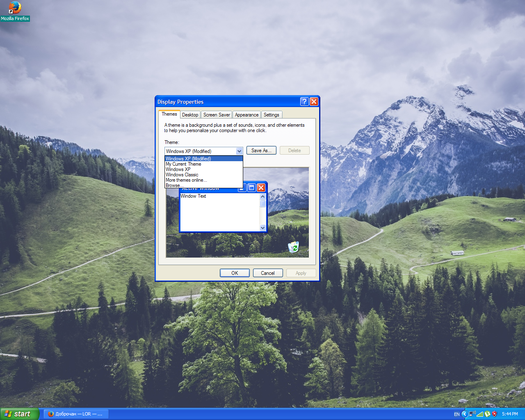Image resolution: width=525 pixels, height=420 pixels.
Task: Click the Recycle Bin in theme preview
Action: pos(294,247)
